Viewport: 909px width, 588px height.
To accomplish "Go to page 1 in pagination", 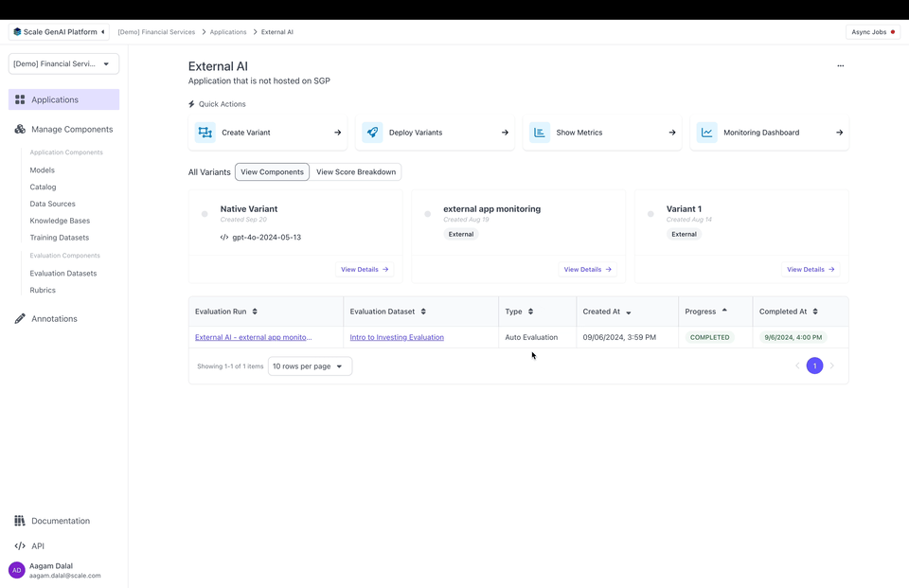I will tap(814, 365).
